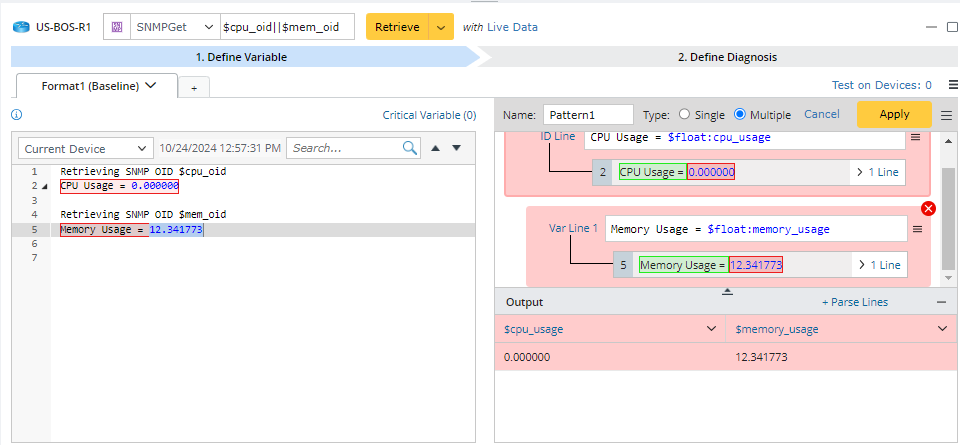Open the pattern panel hamburger menu

tap(947, 115)
